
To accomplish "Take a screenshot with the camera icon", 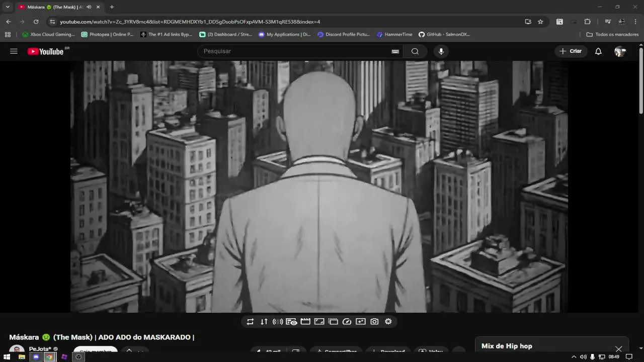I will (374, 322).
